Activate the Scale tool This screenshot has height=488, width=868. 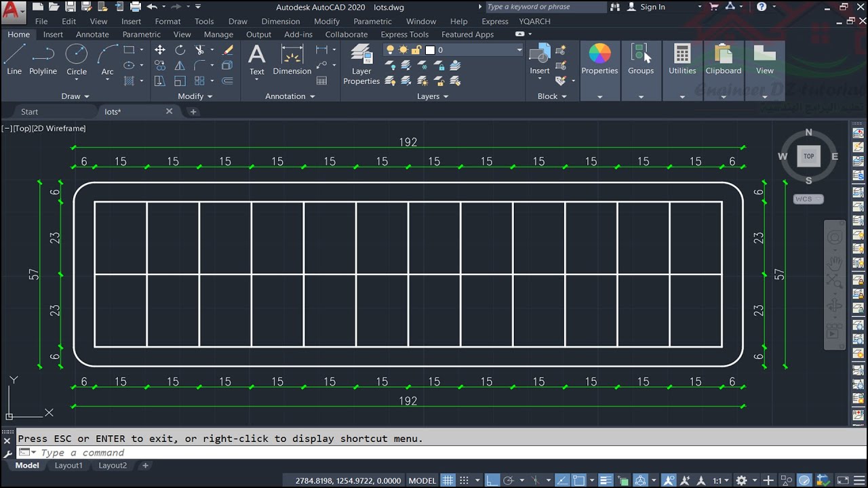click(x=180, y=81)
